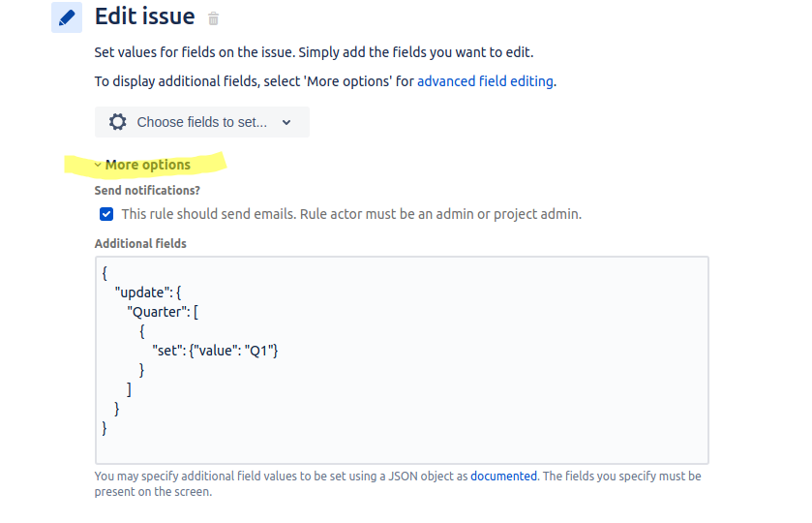Screen dimensions: 812x523
Task: Place cursor on the "update" JSON line
Action: pyautogui.click(x=148, y=292)
